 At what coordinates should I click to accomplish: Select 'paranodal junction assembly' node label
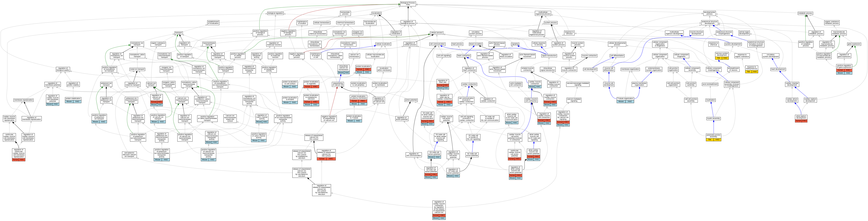pyautogui.click(x=714, y=136)
